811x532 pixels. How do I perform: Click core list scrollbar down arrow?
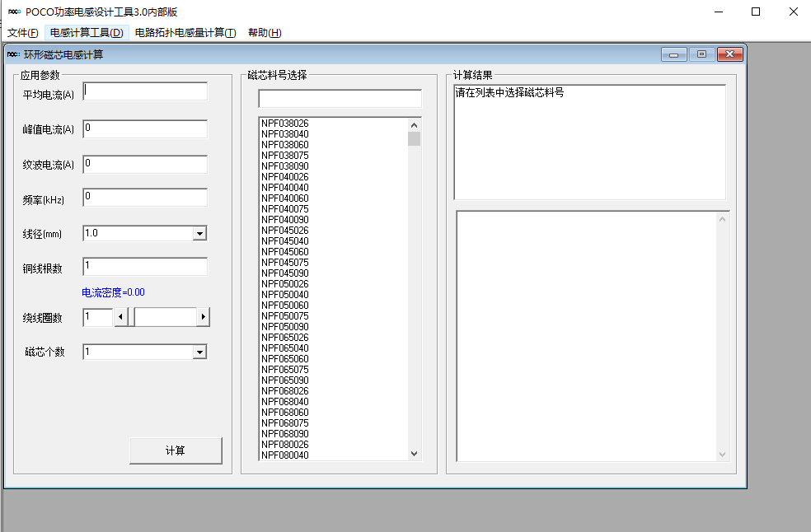[x=414, y=454]
